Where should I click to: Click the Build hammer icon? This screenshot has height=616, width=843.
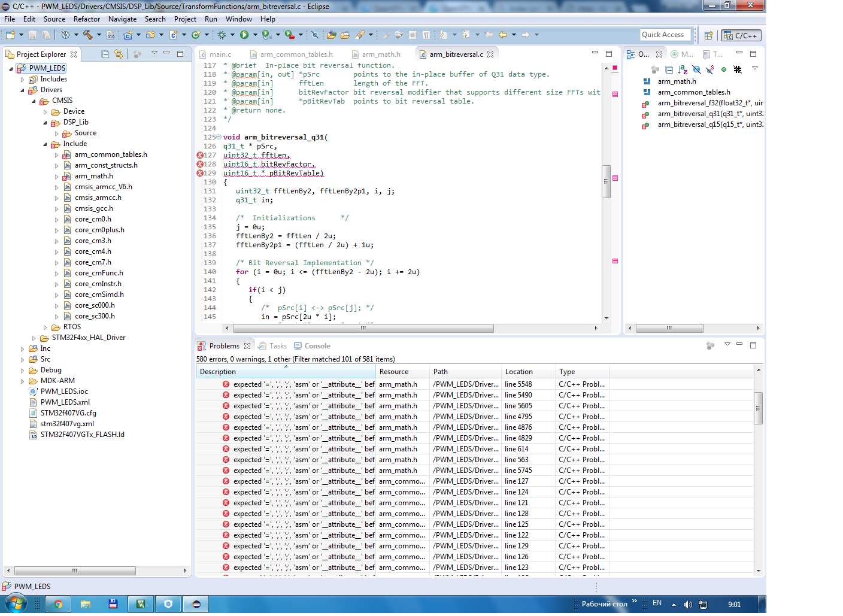(87, 35)
